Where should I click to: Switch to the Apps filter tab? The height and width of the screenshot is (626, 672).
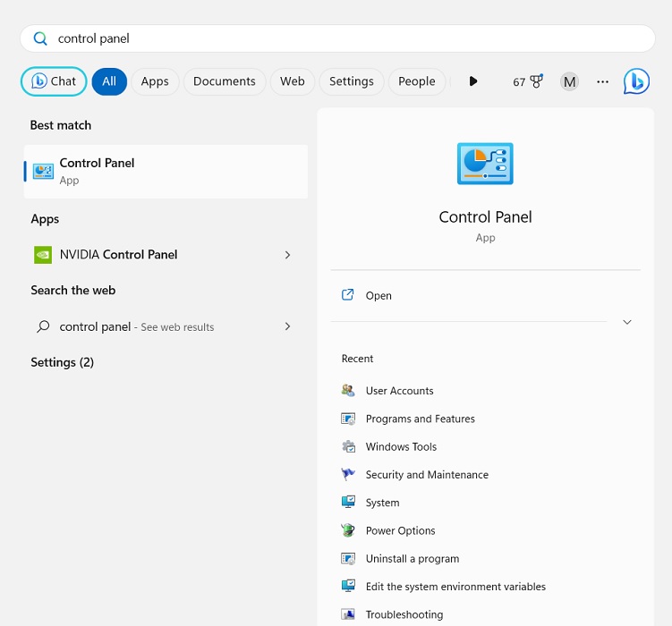pos(155,81)
